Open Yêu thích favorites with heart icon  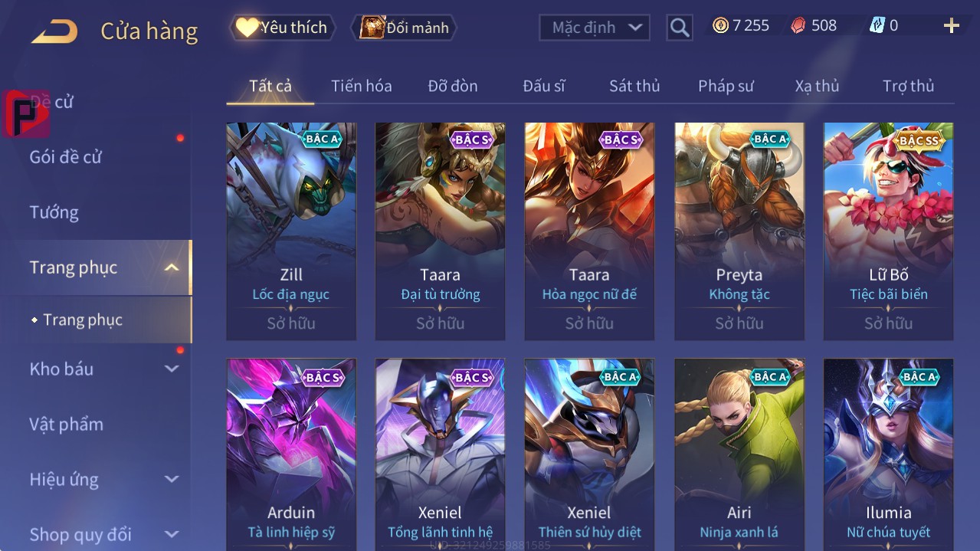282,28
